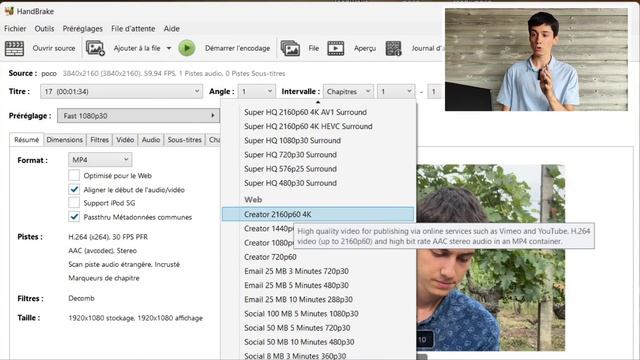Open the Titre dropdown
640x360 pixels.
(x=121, y=91)
